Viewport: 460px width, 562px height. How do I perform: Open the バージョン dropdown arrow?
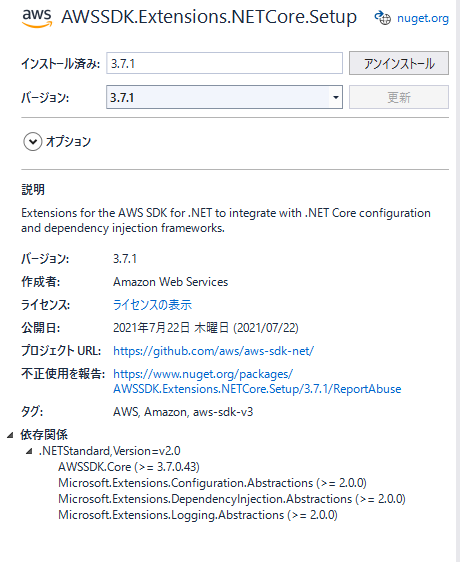tap(336, 97)
